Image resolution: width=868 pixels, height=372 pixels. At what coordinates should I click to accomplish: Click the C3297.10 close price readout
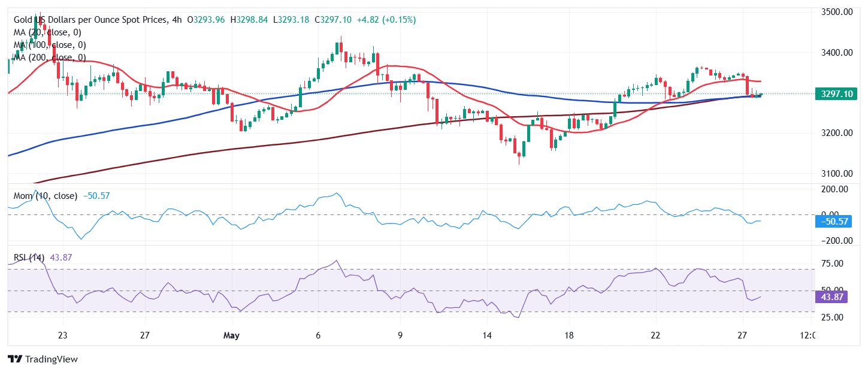[325, 20]
